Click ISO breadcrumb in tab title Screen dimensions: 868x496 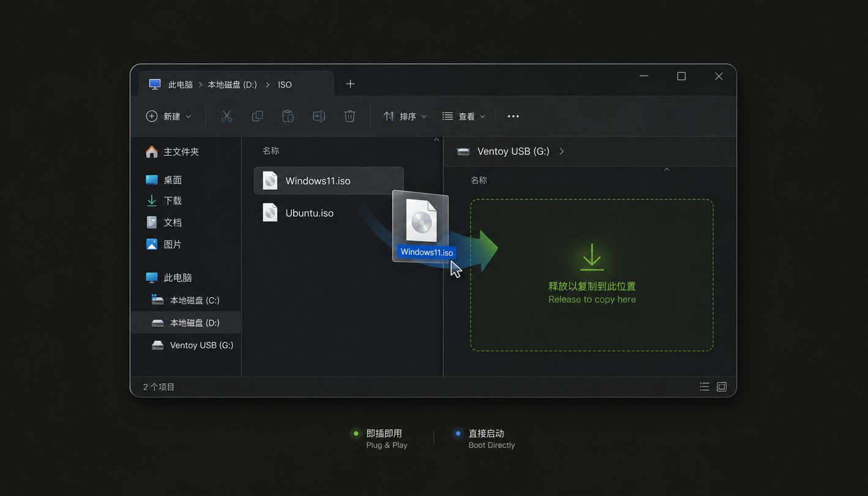pos(285,85)
